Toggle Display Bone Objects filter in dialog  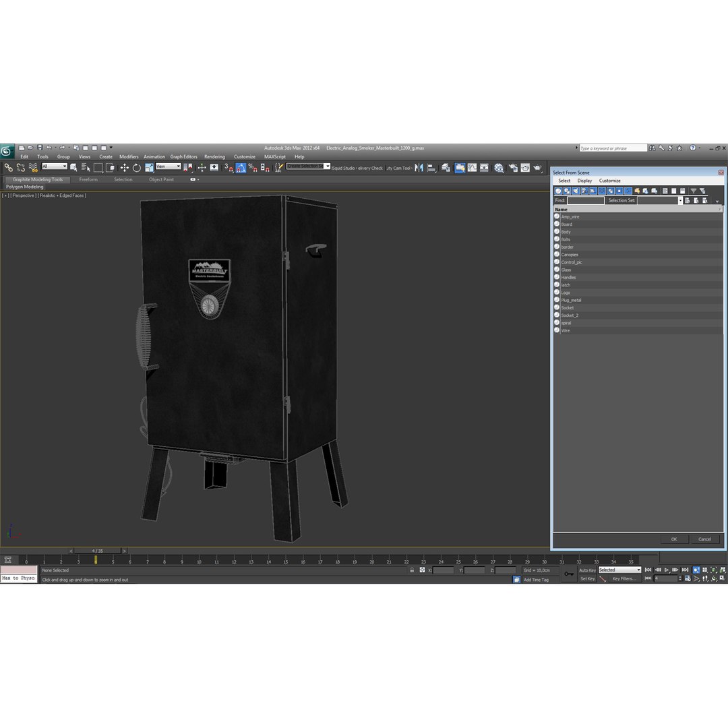pos(628,191)
